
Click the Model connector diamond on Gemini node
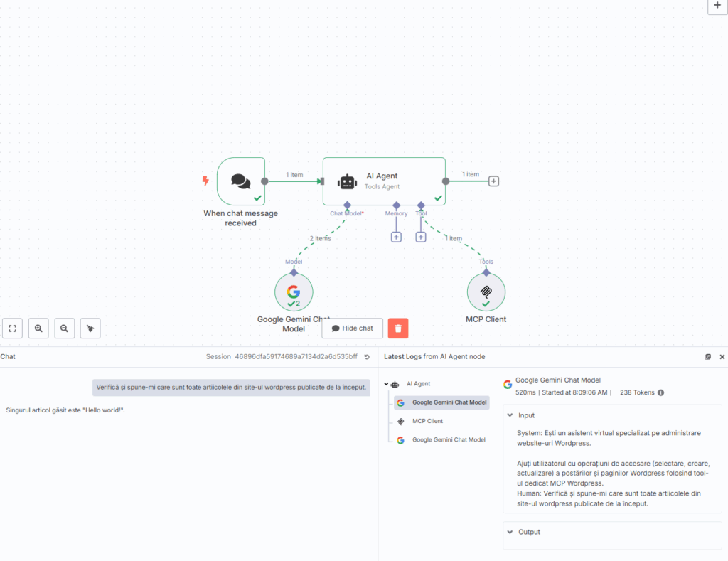coord(294,272)
